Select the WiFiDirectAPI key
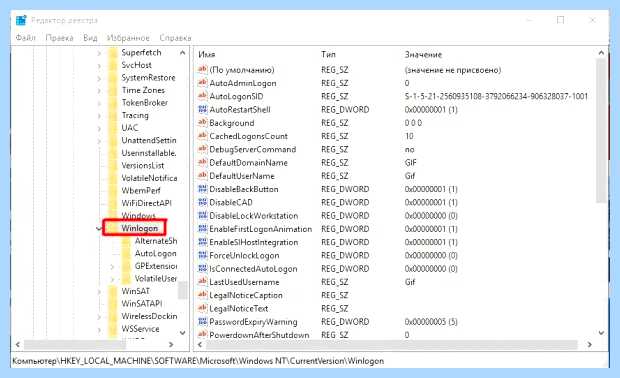620x378 pixels. pos(146,203)
